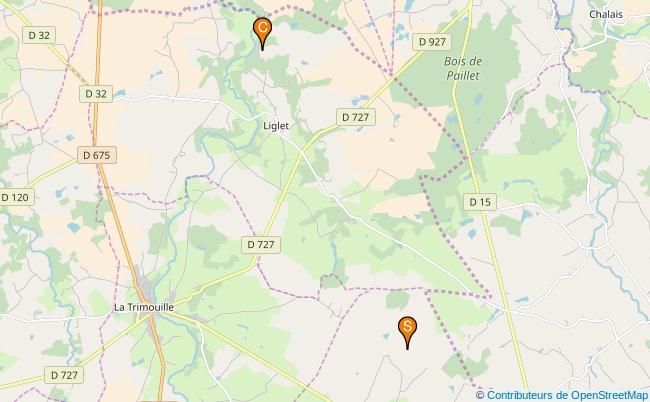Click the orange C map marker
Screen dimensions: 650x402
tap(262, 33)
